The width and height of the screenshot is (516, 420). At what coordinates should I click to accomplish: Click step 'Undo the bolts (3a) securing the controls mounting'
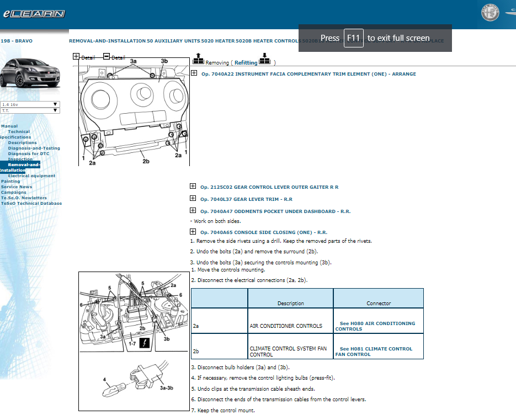pos(260,262)
